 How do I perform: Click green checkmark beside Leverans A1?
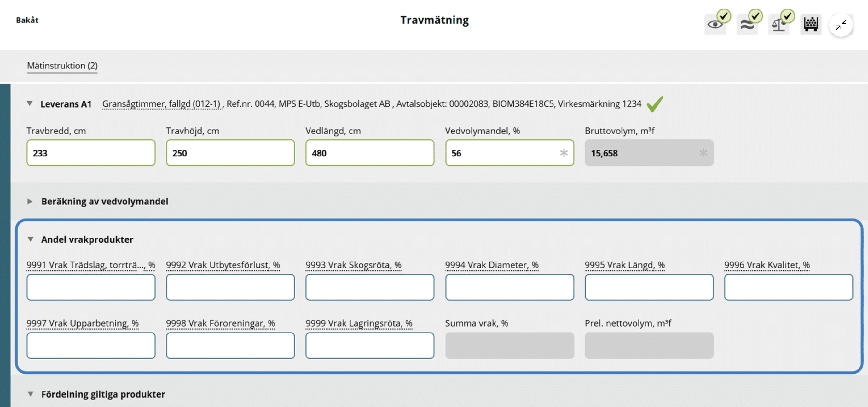click(x=655, y=104)
